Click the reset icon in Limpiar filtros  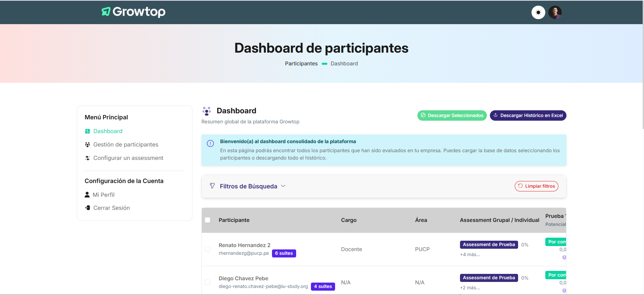(520, 186)
